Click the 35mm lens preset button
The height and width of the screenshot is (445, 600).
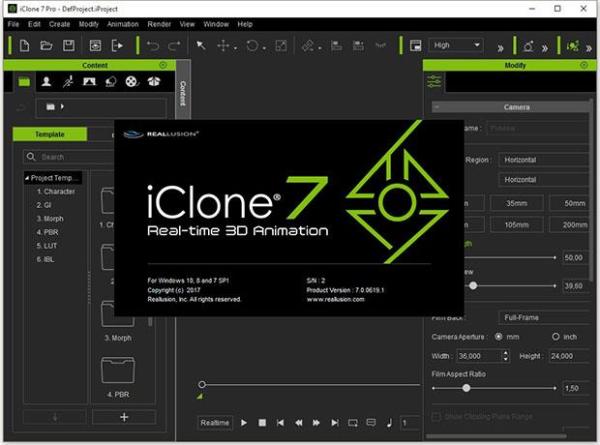click(516, 204)
